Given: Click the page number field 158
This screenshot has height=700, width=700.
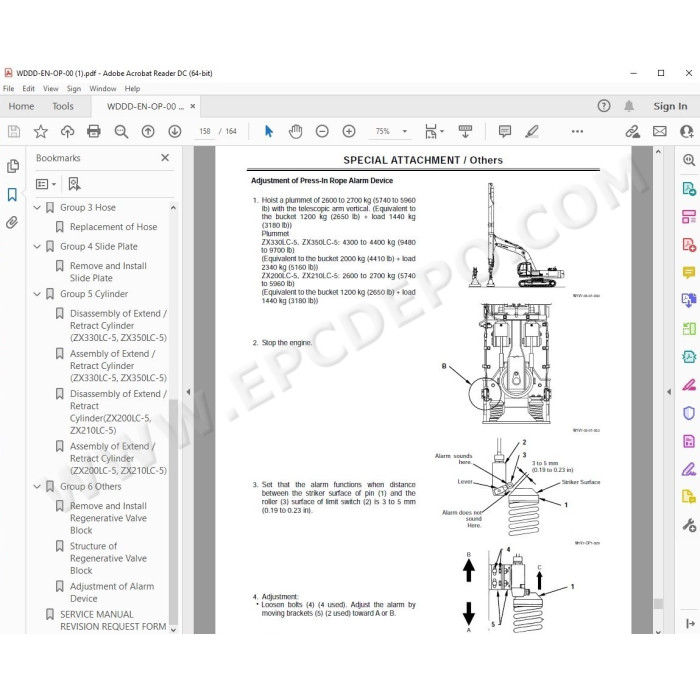Looking at the screenshot, I should coord(205,131).
